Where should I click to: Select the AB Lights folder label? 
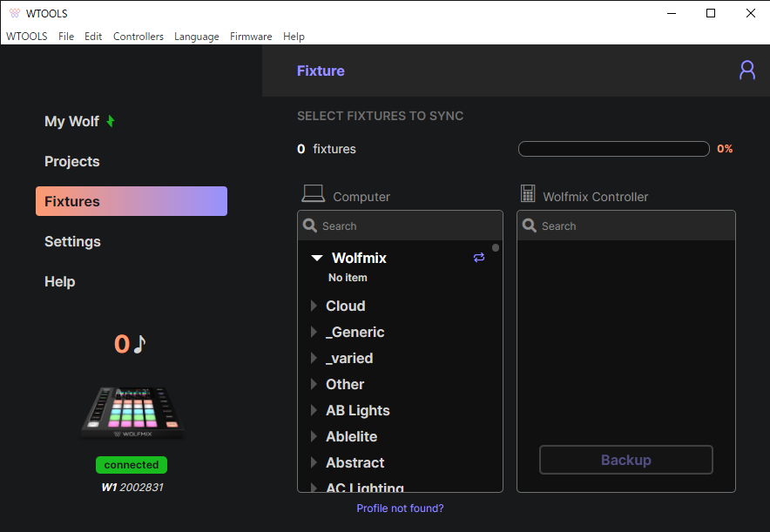[358, 410]
